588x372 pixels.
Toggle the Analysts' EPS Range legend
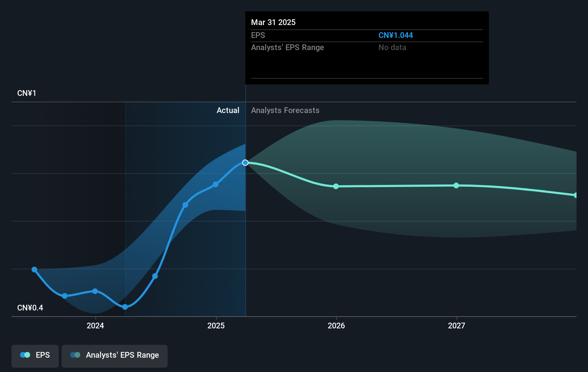pyautogui.click(x=115, y=356)
